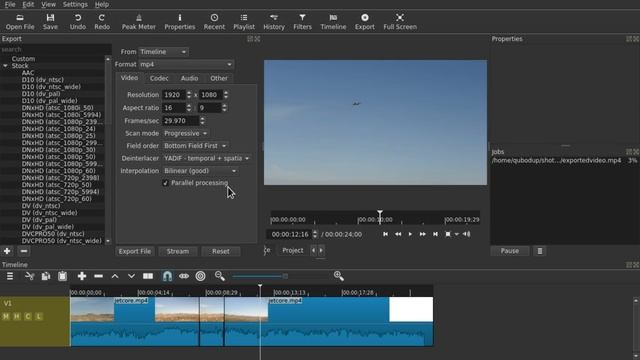Open the View menu
This screenshot has height=360, width=640.
tap(48, 4)
